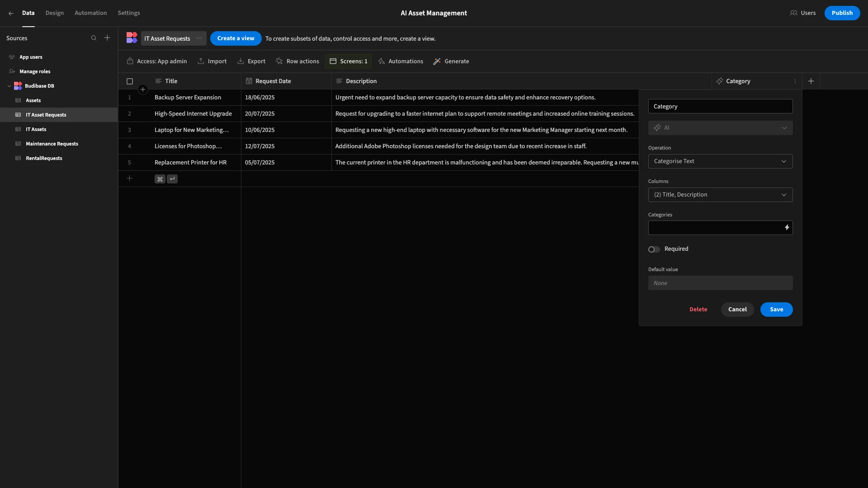Click the expand row plus icon on row 1
Viewport: 868px width, 488px height.
[x=143, y=89]
